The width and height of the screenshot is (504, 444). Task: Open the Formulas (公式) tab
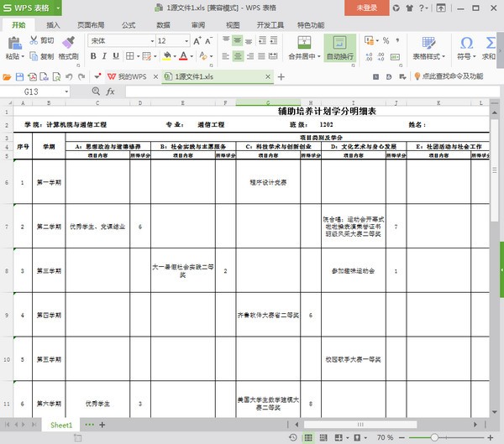tap(129, 25)
